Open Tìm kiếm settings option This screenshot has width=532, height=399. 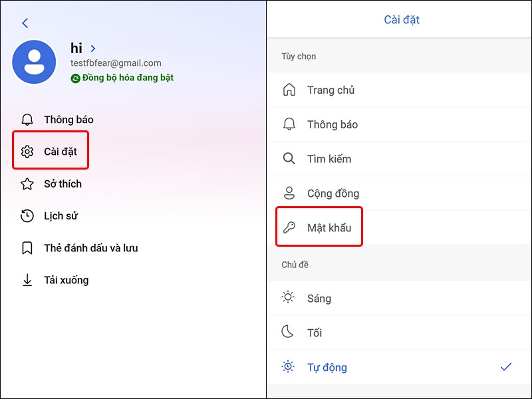[x=400, y=159]
